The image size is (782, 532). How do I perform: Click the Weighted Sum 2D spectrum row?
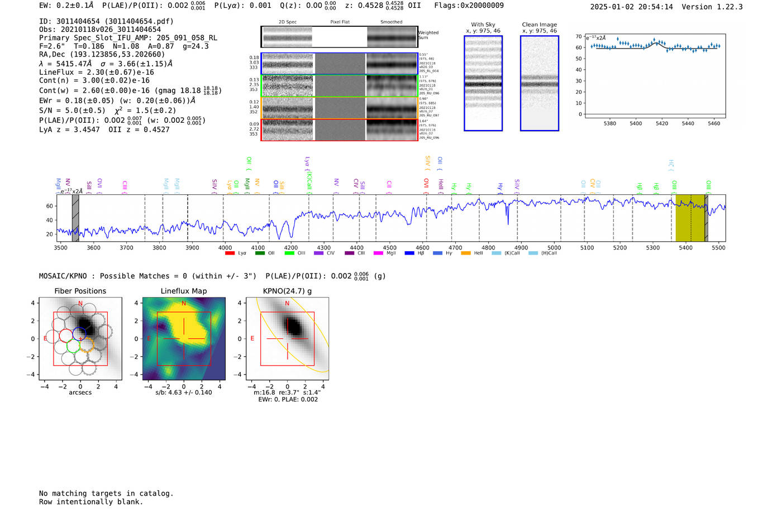point(340,37)
